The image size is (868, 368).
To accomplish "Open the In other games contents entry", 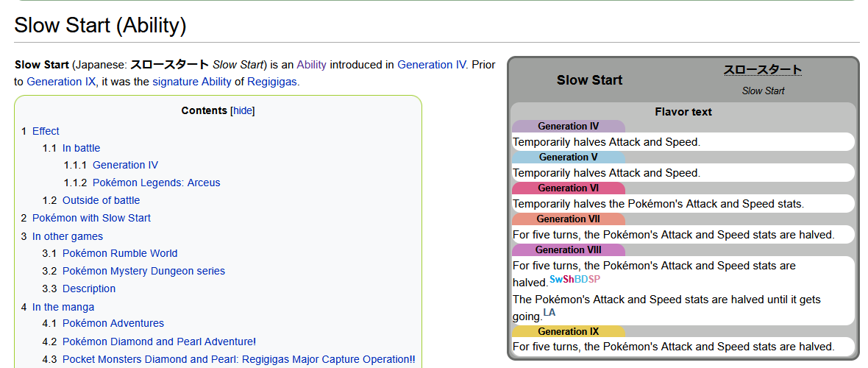I will coord(68,236).
